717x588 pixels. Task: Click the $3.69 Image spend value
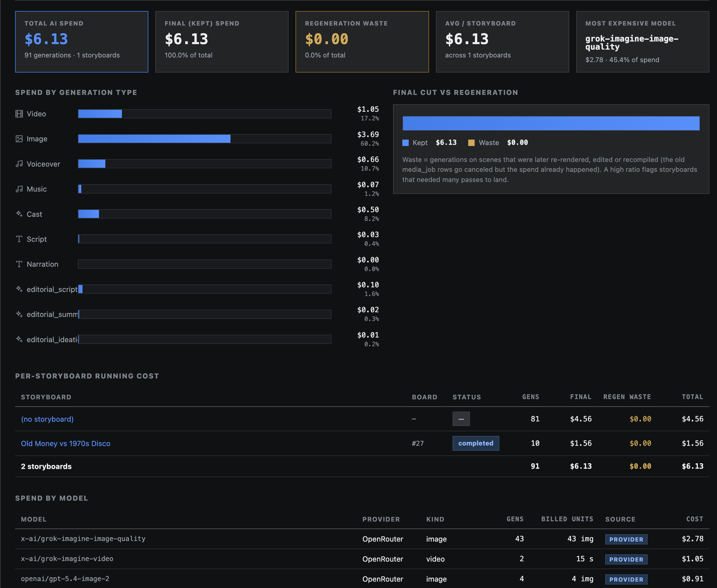(x=368, y=134)
